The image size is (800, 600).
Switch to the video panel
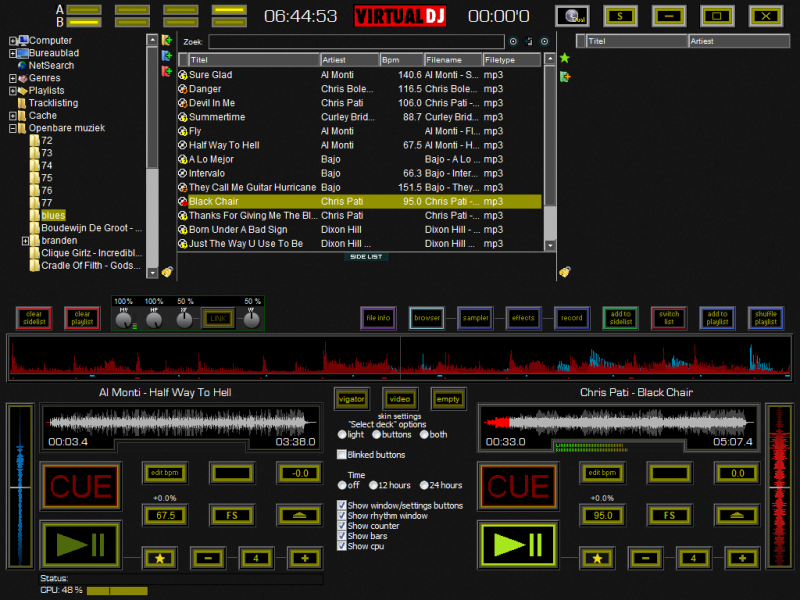coord(399,399)
